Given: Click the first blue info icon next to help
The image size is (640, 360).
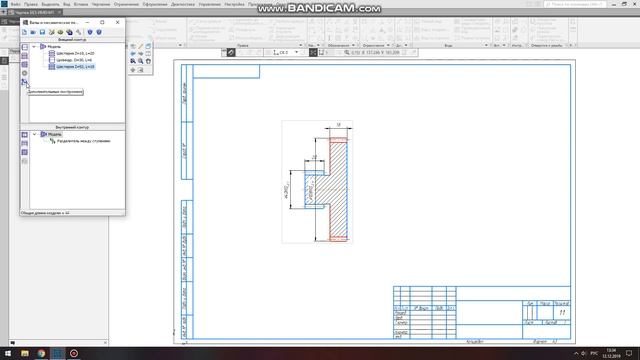Looking at the screenshot, I should point(90,32).
